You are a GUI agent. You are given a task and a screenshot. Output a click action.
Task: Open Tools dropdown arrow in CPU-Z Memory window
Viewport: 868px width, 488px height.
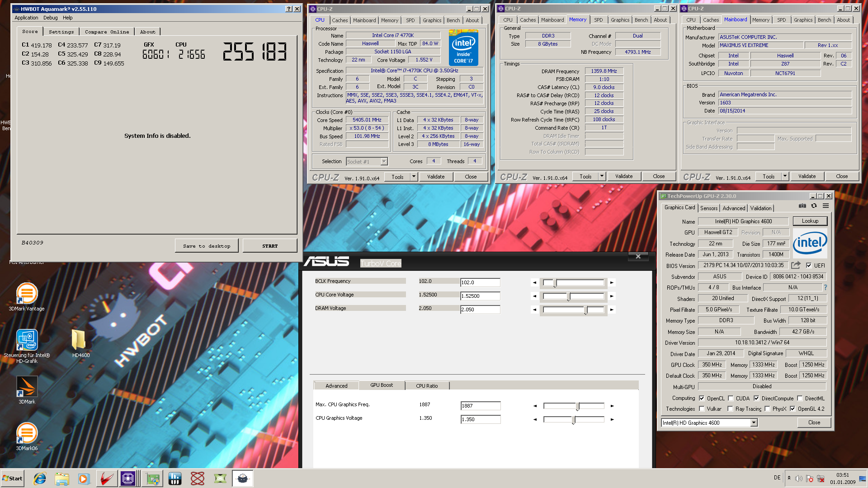tap(602, 176)
